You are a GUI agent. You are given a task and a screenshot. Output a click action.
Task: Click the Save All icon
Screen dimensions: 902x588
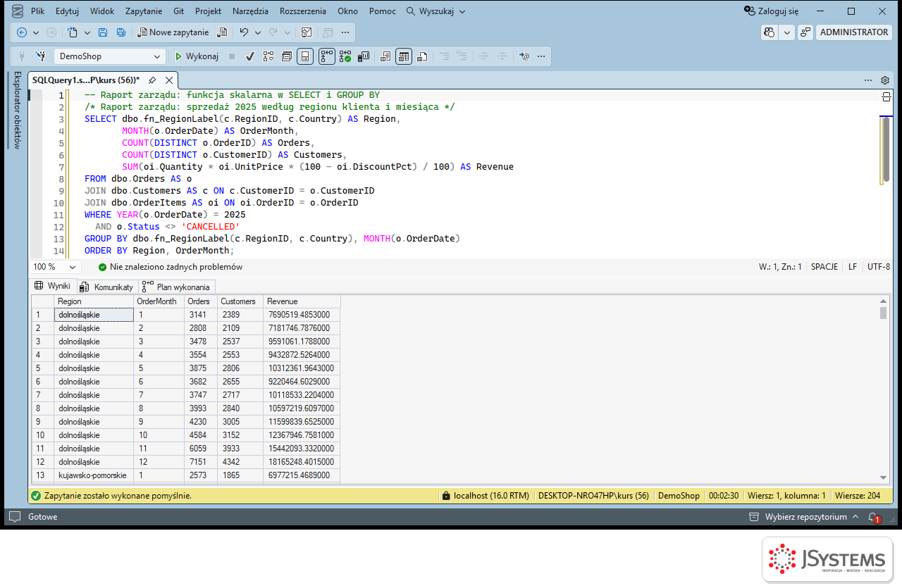(x=121, y=32)
